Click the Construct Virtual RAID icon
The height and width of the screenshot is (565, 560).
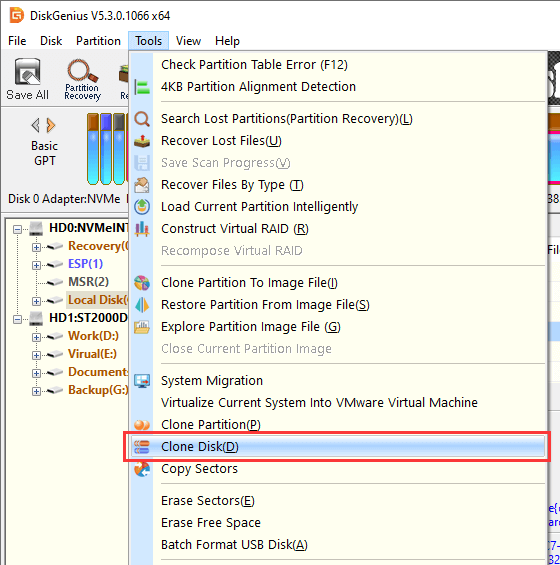142,229
